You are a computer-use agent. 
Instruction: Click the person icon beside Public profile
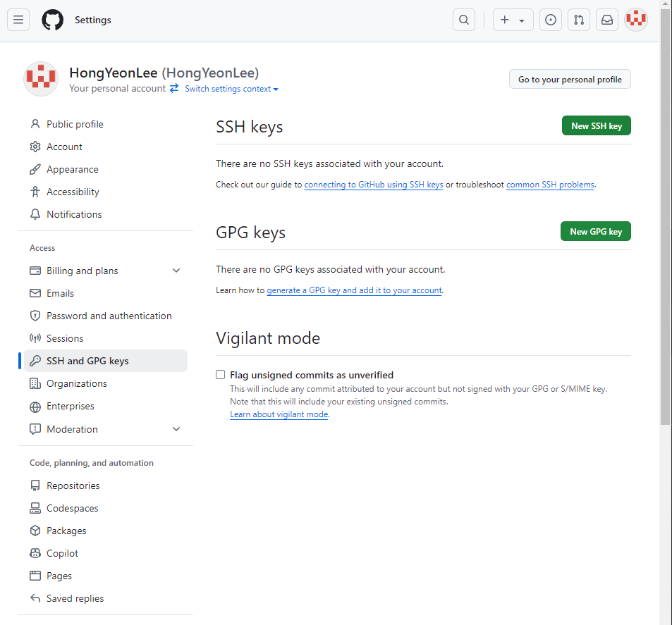(x=35, y=124)
